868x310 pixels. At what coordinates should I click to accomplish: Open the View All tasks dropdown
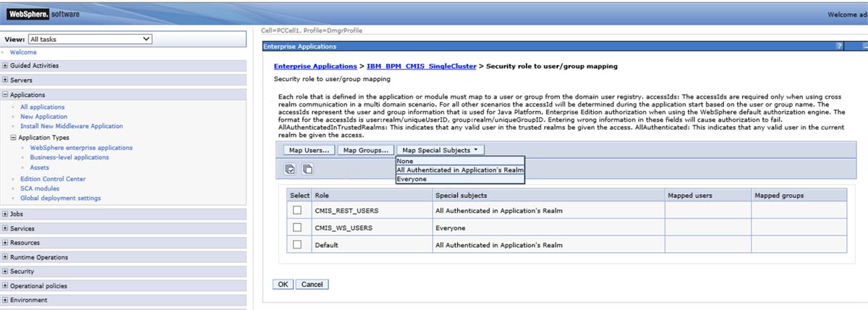pos(90,38)
